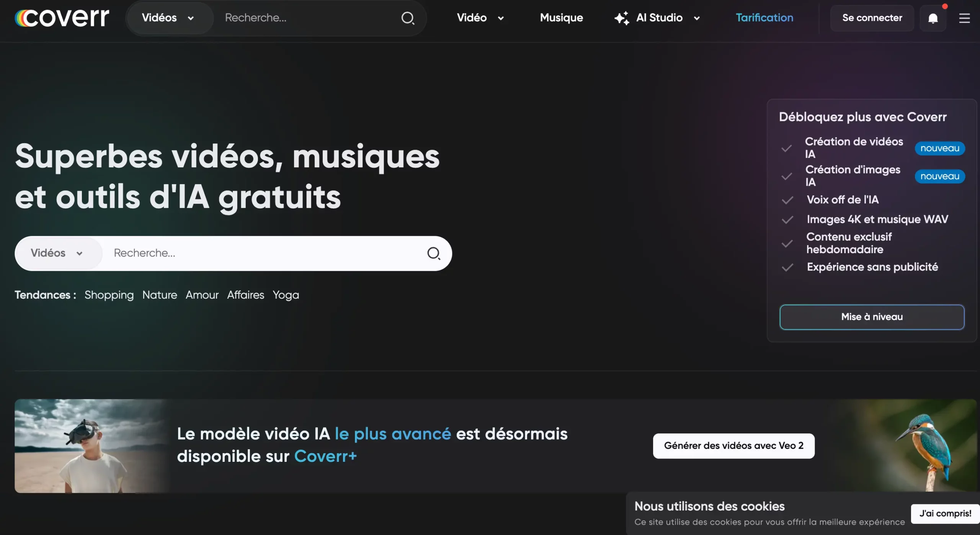Click the Coverr logo

[x=62, y=18]
